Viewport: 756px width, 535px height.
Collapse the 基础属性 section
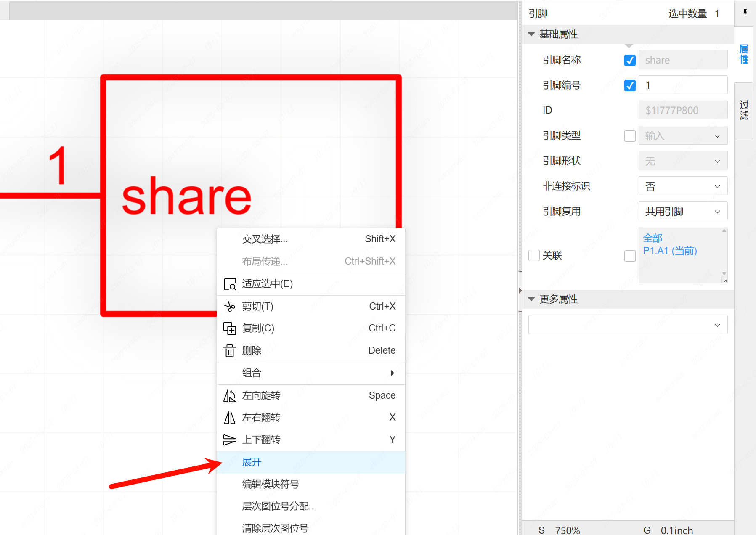pyautogui.click(x=531, y=34)
